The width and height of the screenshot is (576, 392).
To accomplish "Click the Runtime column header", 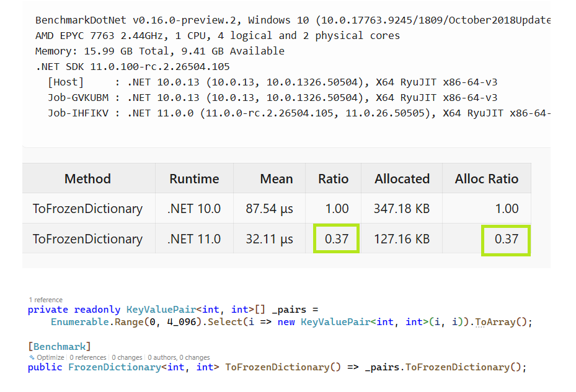I will tap(194, 179).
